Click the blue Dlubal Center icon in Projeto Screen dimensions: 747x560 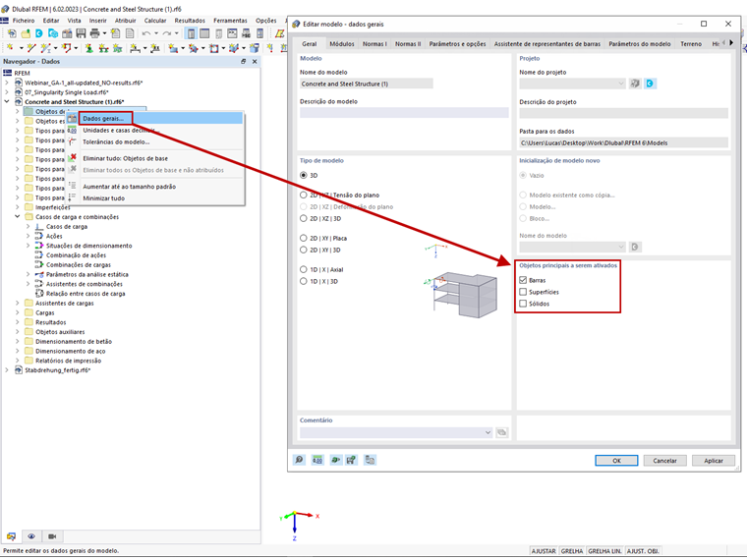click(650, 84)
